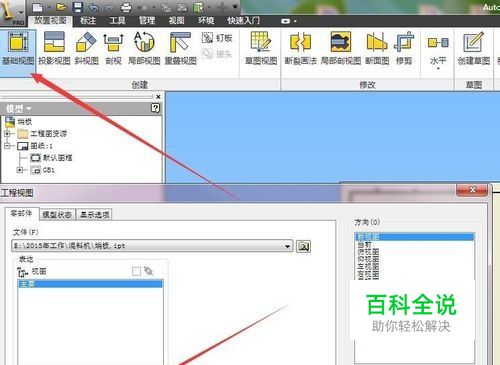Pick the 重叠视图 overlay view tool
The image size is (500, 365).
[x=180, y=48]
